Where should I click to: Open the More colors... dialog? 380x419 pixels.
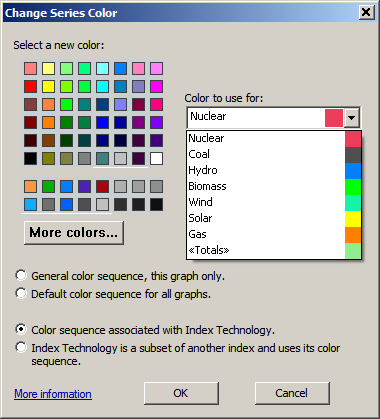point(74,233)
